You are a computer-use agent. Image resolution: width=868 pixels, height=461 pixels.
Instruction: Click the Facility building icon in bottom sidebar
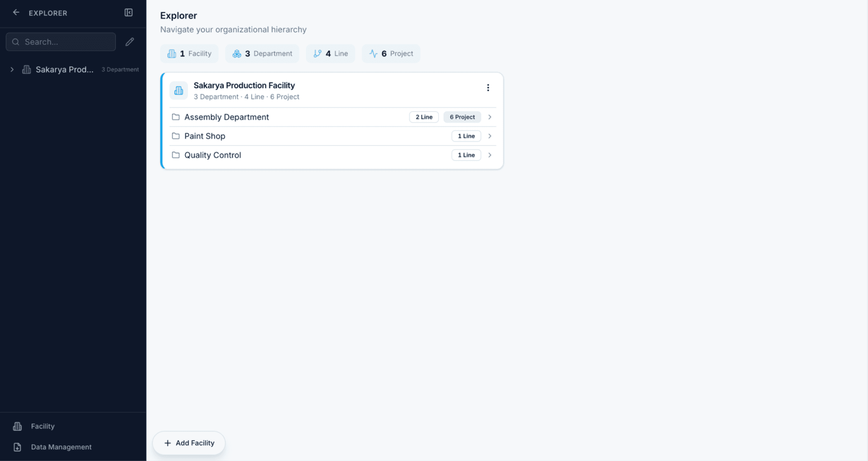[x=17, y=426]
